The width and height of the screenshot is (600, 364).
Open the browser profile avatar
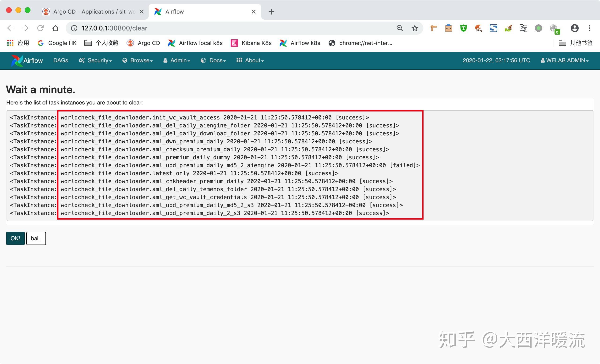click(574, 28)
